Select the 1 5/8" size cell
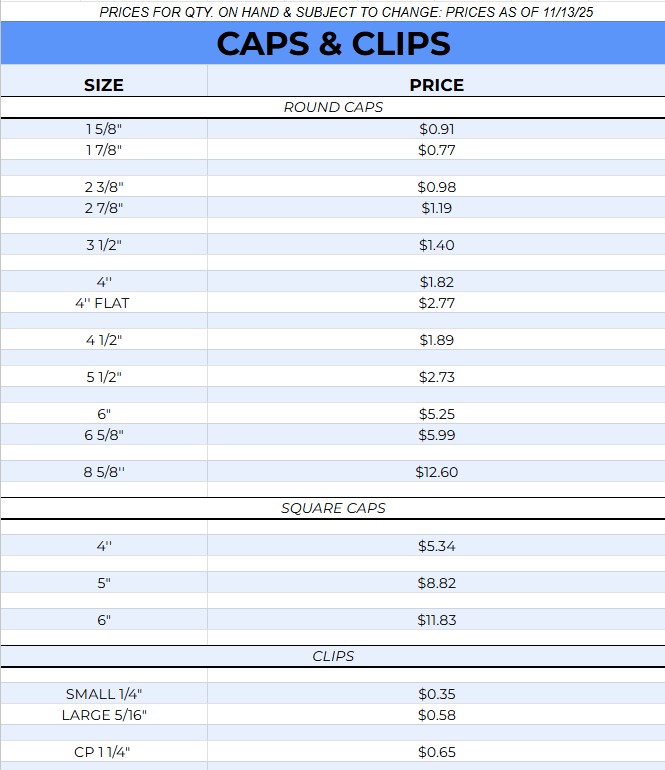 click(104, 129)
